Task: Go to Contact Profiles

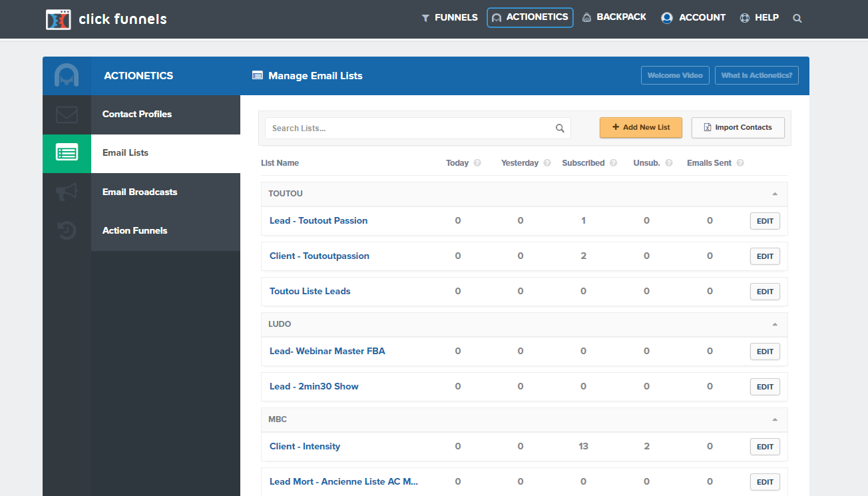Action: (x=166, y=115)
